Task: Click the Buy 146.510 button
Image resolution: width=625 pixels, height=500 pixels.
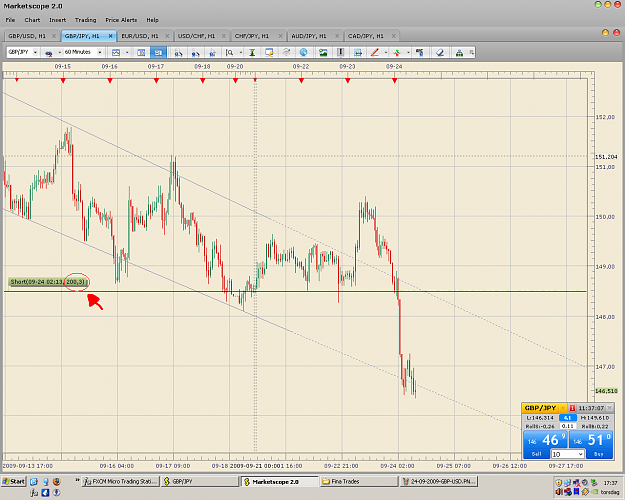Action: [x=591, y=445]
